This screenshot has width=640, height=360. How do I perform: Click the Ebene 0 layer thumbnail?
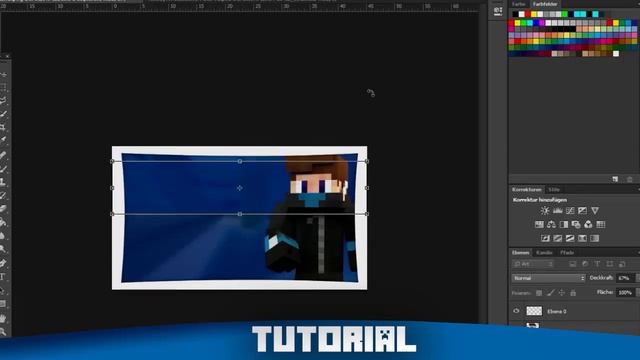point(534,311)
